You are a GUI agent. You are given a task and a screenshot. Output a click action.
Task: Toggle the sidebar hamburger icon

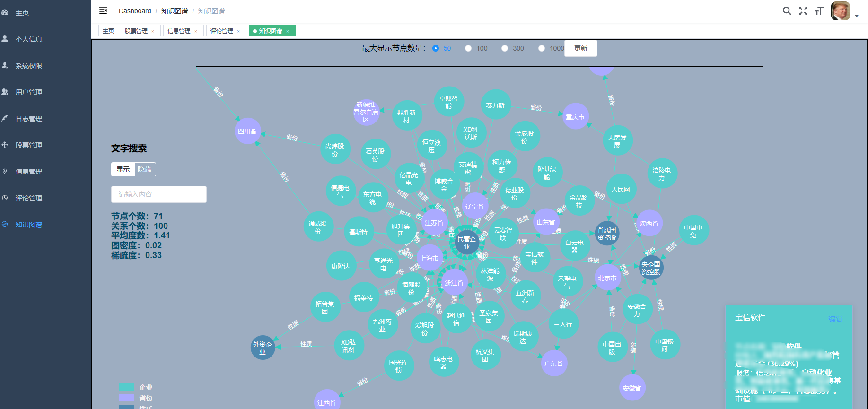pos(103,10)
